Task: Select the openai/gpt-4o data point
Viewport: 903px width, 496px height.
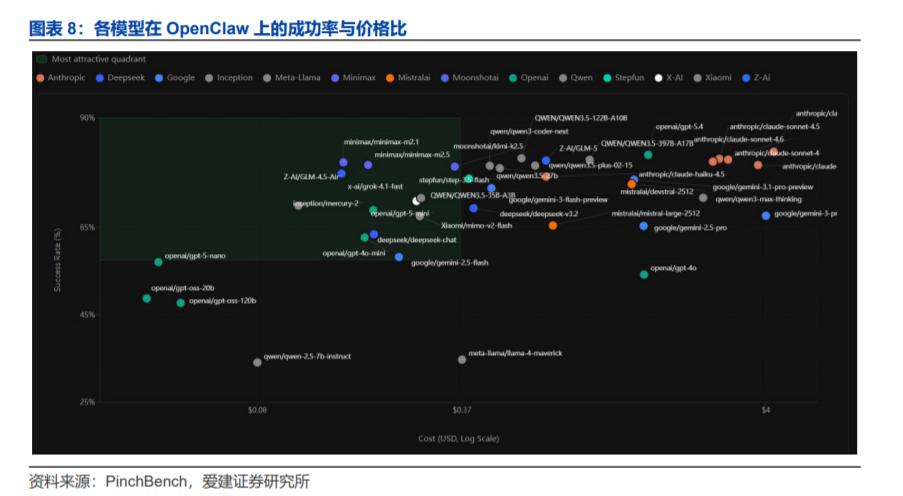Action: tap(644, 275)
